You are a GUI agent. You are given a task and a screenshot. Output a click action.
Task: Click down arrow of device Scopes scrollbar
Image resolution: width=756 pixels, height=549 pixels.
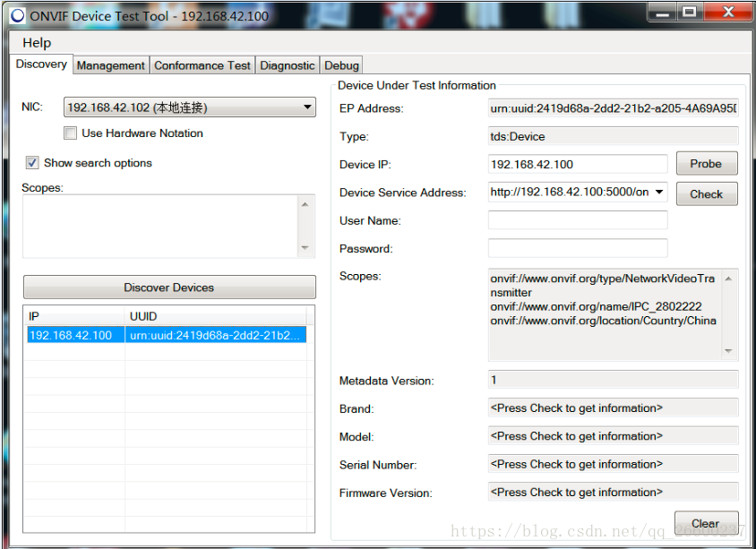tap(728, 351)
